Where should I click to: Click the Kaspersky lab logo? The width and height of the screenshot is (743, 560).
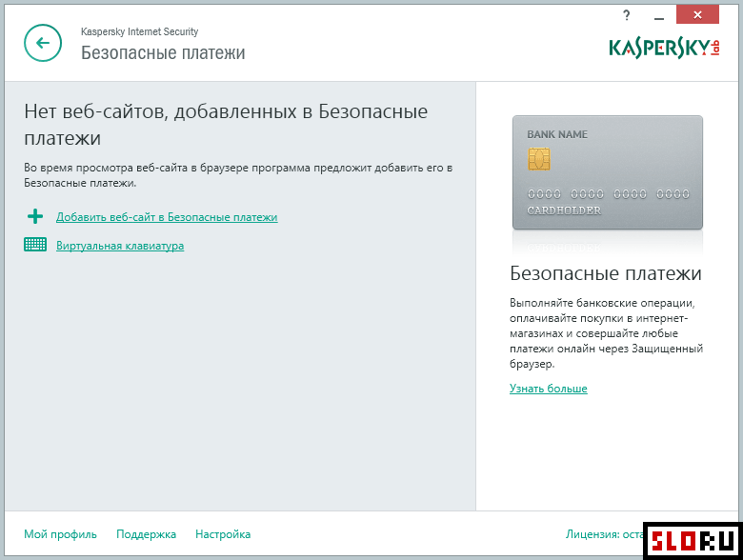click(664, 48)
